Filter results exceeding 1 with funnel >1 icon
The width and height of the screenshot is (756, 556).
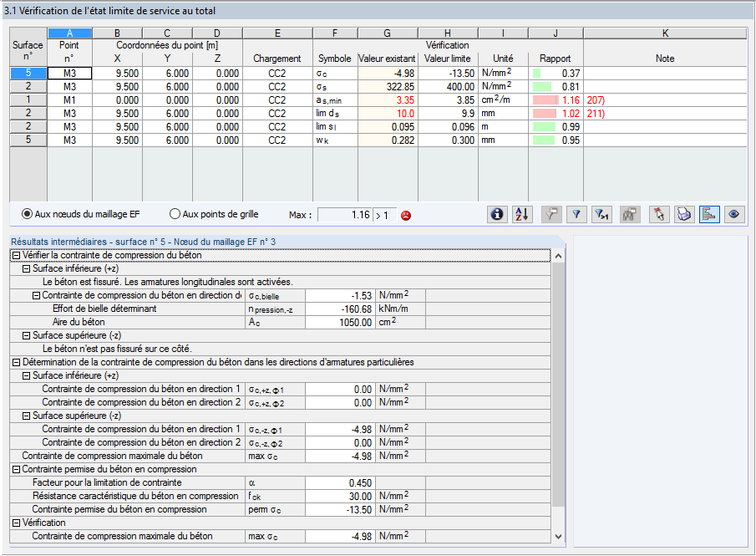tap(602, 214)
